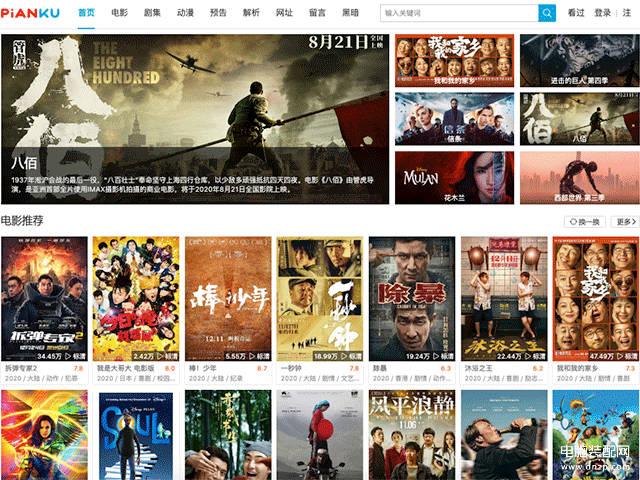The width and height of the screenshot is (640, 480).
Task: Open the 留言 messages menu
Action: [317, 13]
